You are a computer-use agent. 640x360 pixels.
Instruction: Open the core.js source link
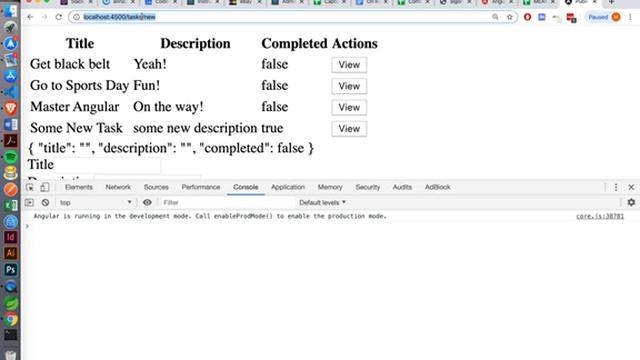click(x=600, y=216)
